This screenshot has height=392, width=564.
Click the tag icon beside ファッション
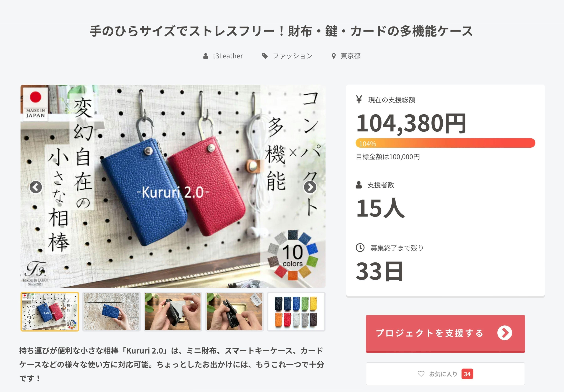(x=265, y=56)
